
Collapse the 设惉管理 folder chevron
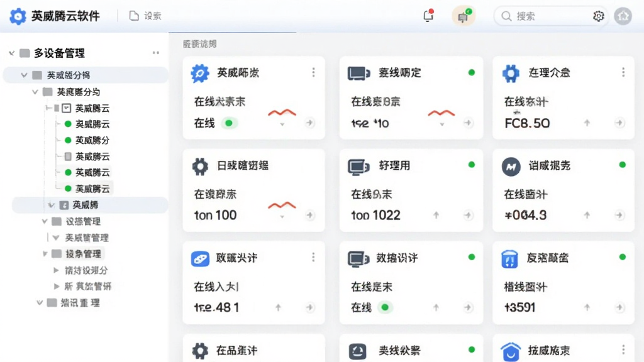point(45,222)
